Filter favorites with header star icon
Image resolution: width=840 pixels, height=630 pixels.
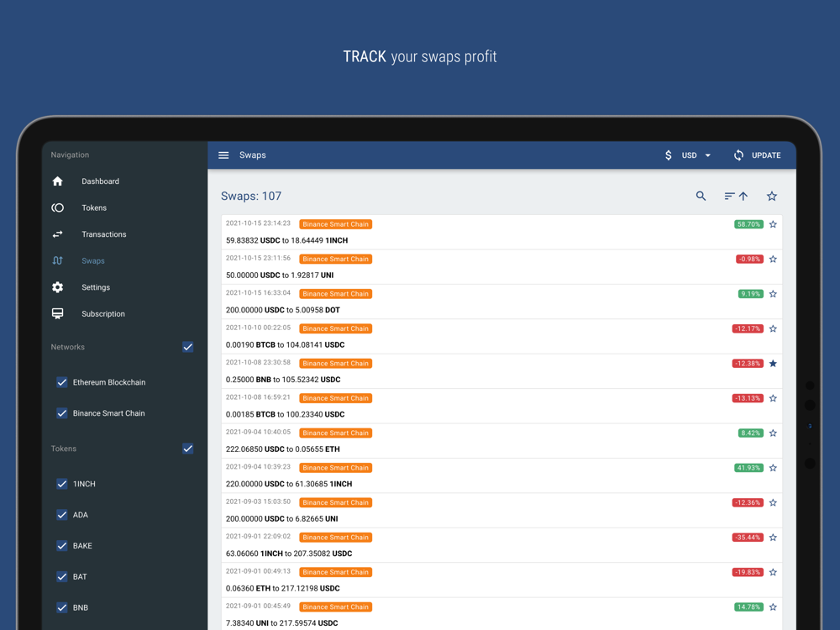(771, 196)
